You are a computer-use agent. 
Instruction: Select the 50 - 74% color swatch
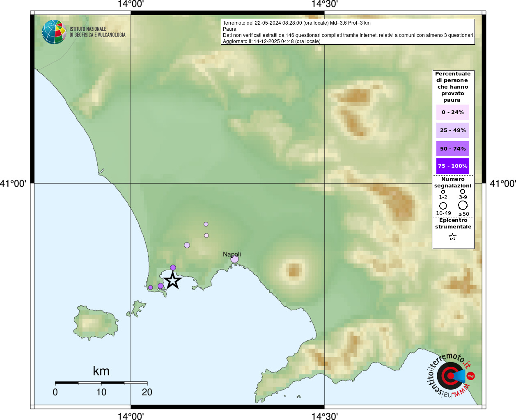[452, 148]
